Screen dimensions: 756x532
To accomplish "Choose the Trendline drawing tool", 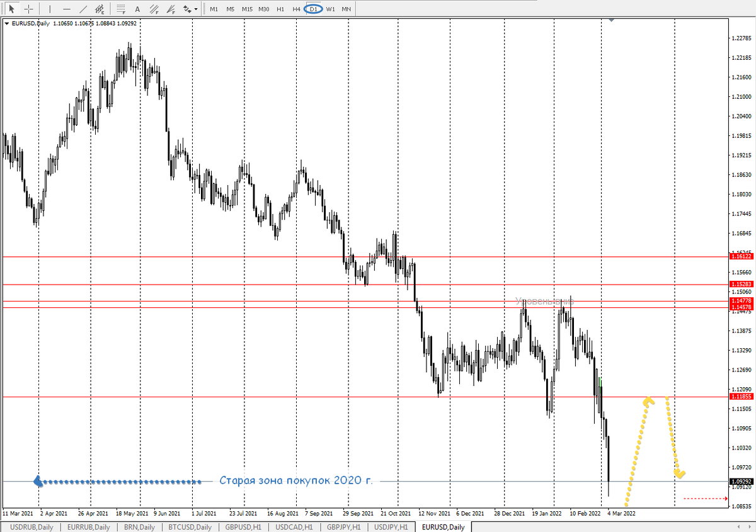I will coord(83,9).
